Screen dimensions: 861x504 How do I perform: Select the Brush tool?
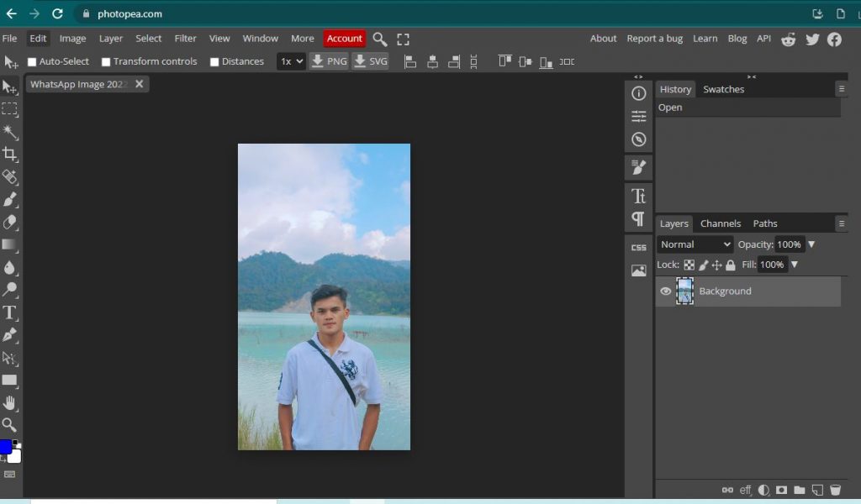coord(9,199)
